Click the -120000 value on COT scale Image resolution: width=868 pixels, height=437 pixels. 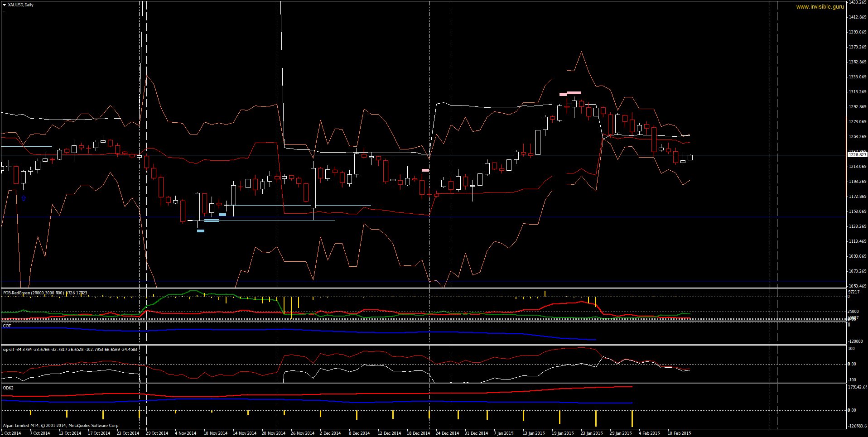tap(855, 341)
